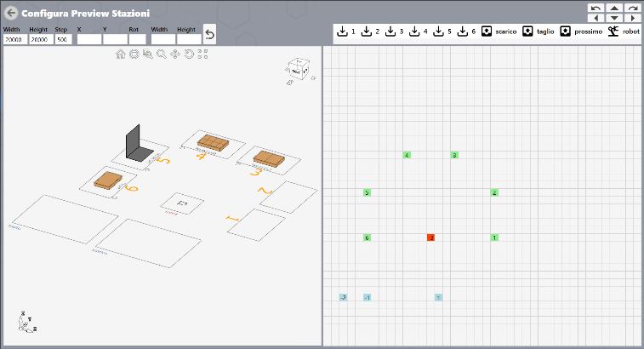Add loading station 1

tap(346, 31)
